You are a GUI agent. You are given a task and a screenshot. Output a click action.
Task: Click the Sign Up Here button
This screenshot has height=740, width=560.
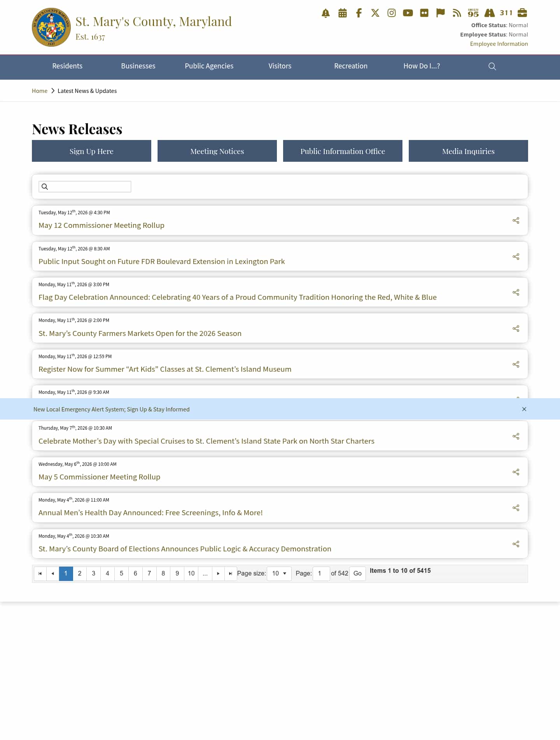91,151
